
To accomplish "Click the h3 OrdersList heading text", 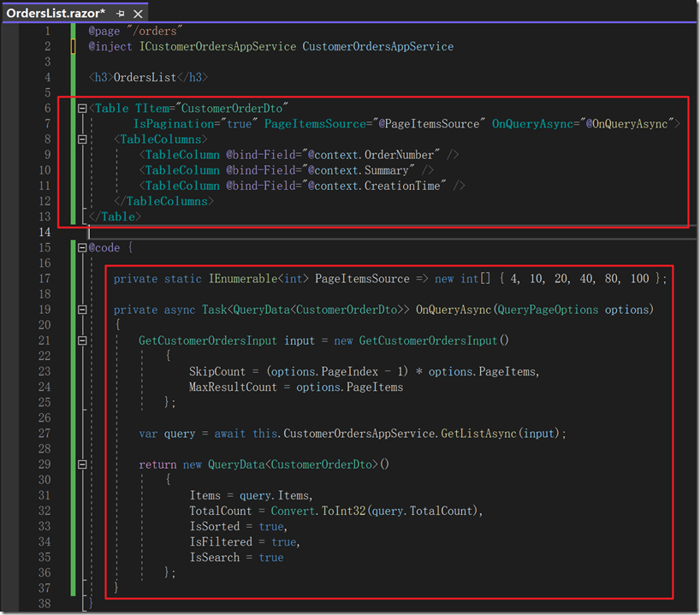I will coord(145,78).
